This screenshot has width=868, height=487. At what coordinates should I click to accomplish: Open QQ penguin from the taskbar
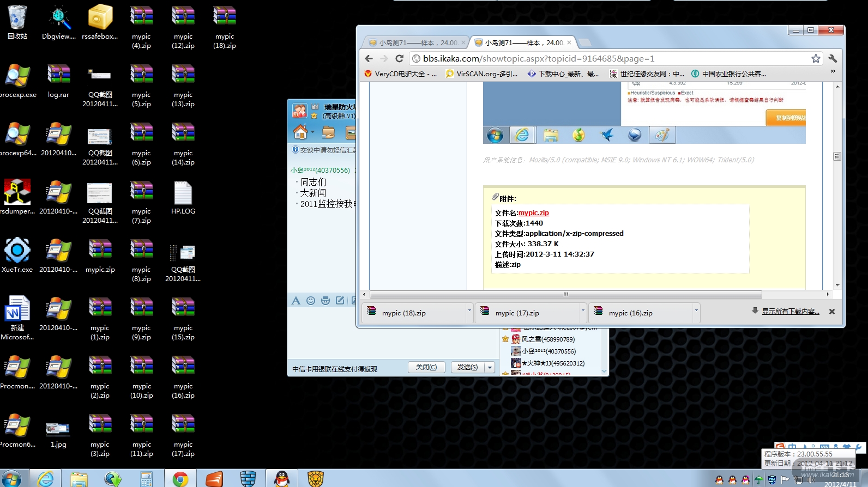tap(282, 479)
